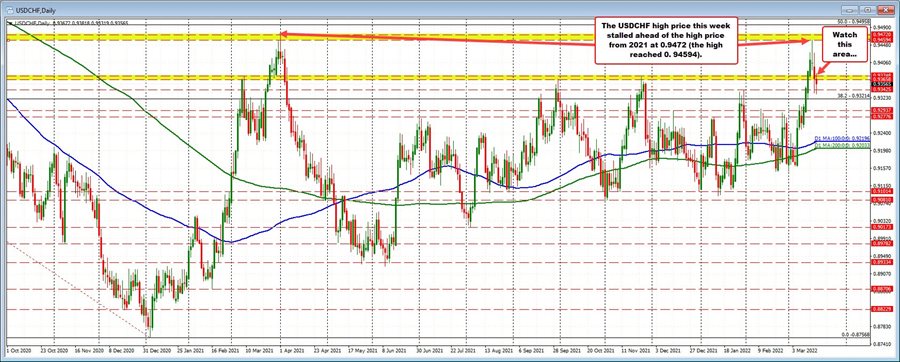Select the 0.94594 price level label
This screenshot has height=362, width=900.
pyautogui.click(x=881, y=40)
